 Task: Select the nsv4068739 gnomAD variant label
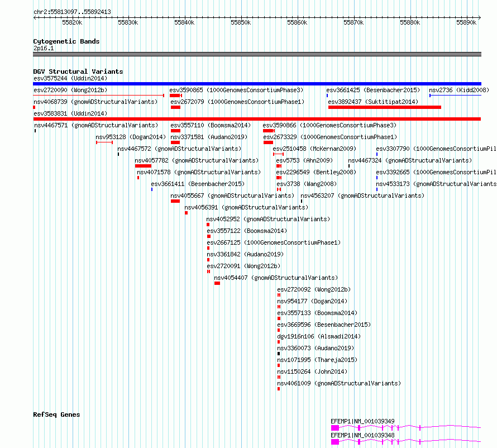(95, 102)
